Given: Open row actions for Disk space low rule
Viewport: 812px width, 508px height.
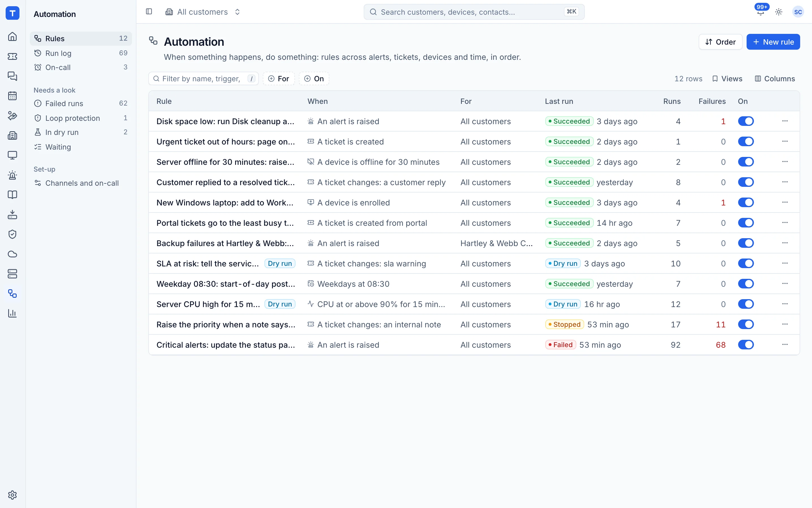Looking at the screenshot, I should pyautogui.click(x=785, y=121).
